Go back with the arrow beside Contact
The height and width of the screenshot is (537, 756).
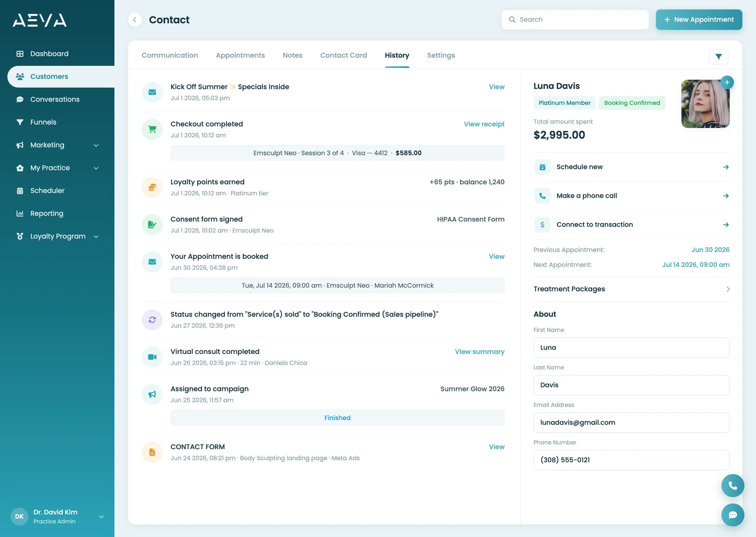coord(135,20)
